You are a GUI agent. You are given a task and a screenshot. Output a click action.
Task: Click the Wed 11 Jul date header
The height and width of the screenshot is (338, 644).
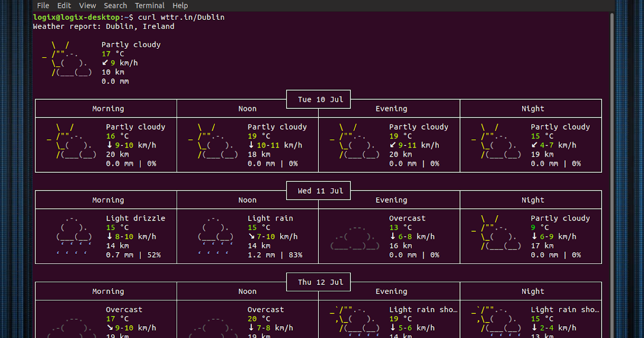pyautogui.click(x=318, y=190)
